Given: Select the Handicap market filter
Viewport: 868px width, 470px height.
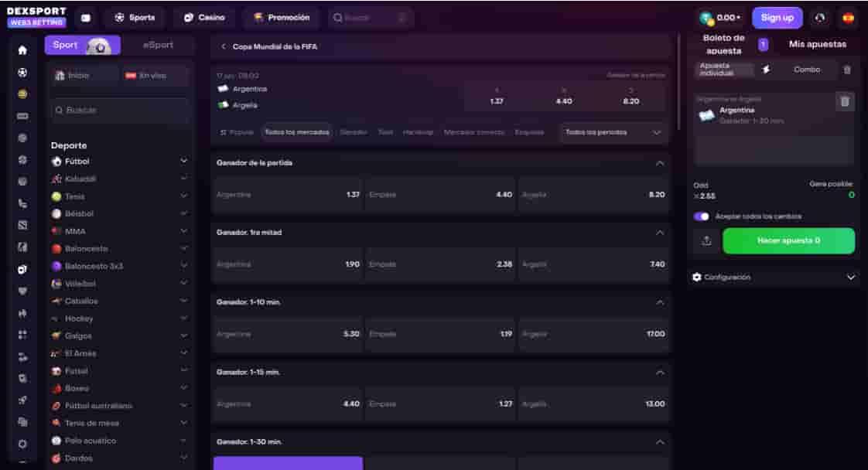Looking at the screenshot, I should coord(418,133).
